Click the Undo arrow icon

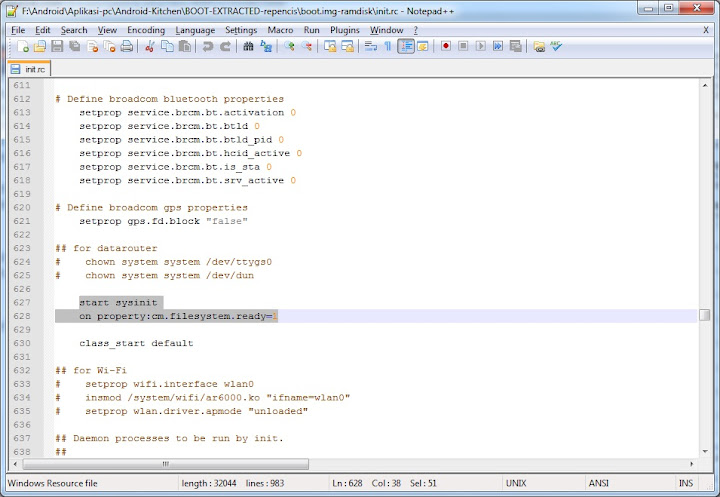pyautogui.click(x=208, y=46)
